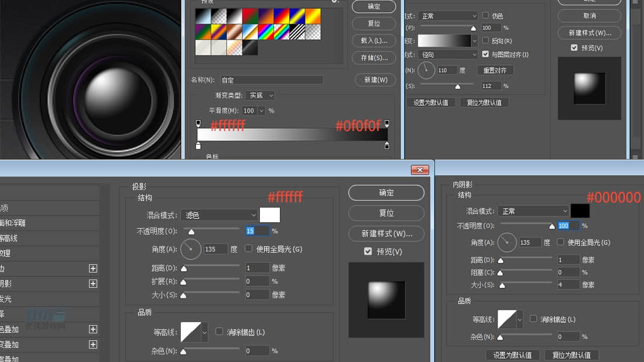The height and width of the screenshot is (362, 644).
Task: Click the 载入(L)... button
Action: (374, 40)
